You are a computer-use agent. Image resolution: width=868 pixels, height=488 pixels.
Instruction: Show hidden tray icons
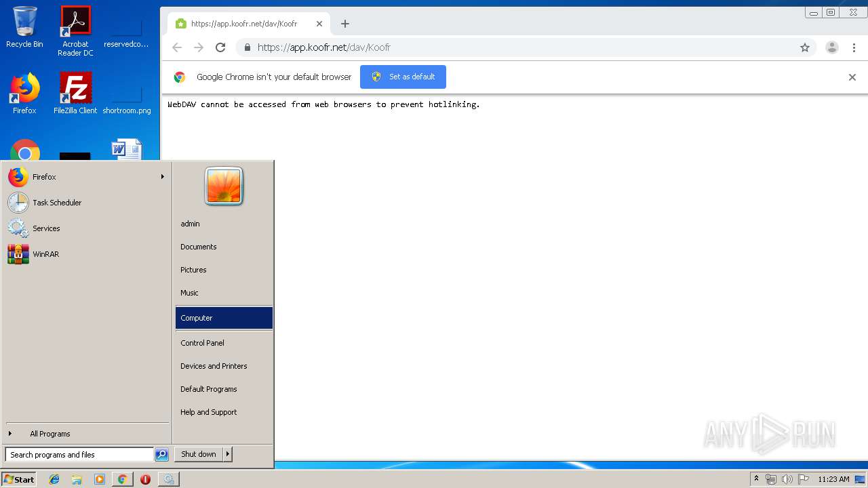(757, 479)
